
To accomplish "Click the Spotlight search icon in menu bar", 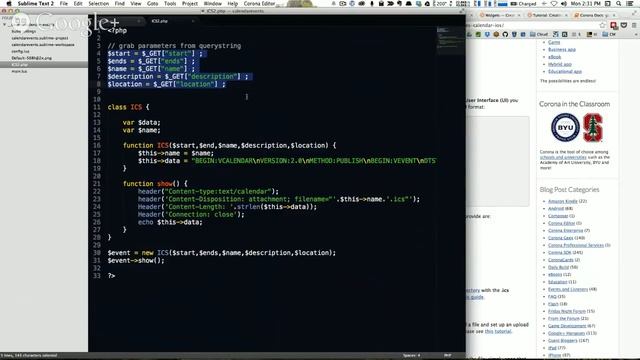I will click(x=619, y=4).
